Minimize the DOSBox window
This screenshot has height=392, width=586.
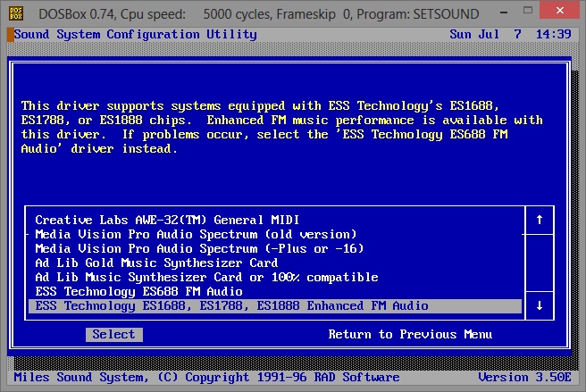pyautogui.click(x=504, y=13)
